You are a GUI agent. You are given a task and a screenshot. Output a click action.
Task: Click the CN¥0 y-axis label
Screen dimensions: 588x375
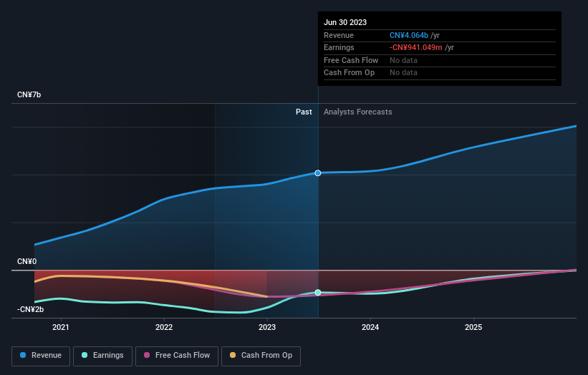[26, 261]
